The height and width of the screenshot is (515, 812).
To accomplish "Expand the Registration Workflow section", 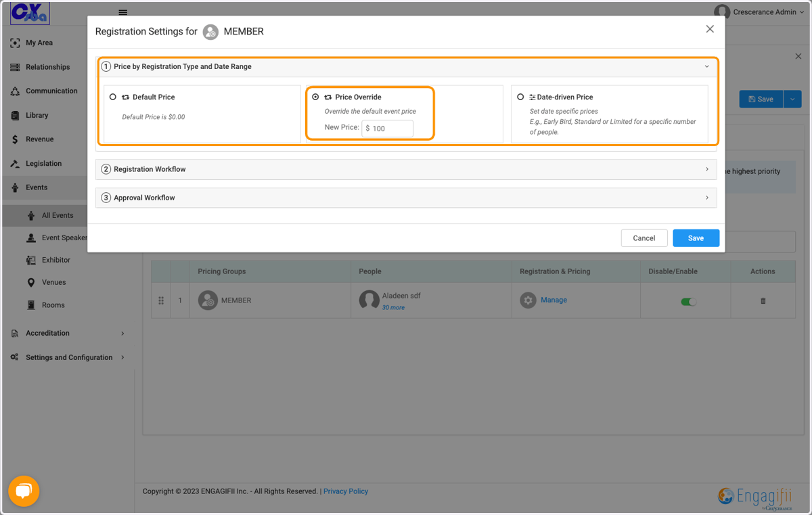I will (406, 169).
